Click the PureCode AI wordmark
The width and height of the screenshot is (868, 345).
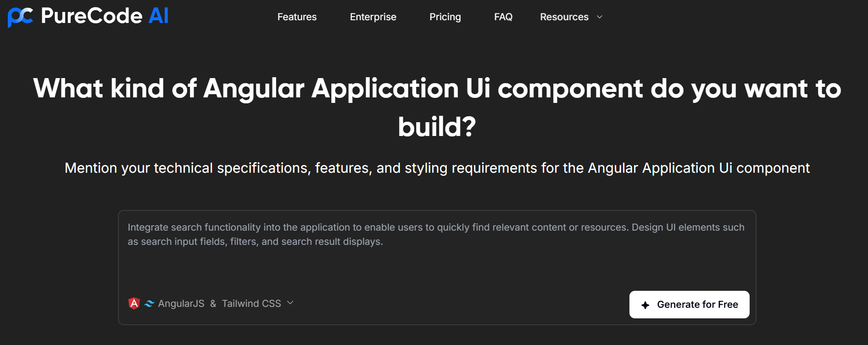tap(105, 16)
